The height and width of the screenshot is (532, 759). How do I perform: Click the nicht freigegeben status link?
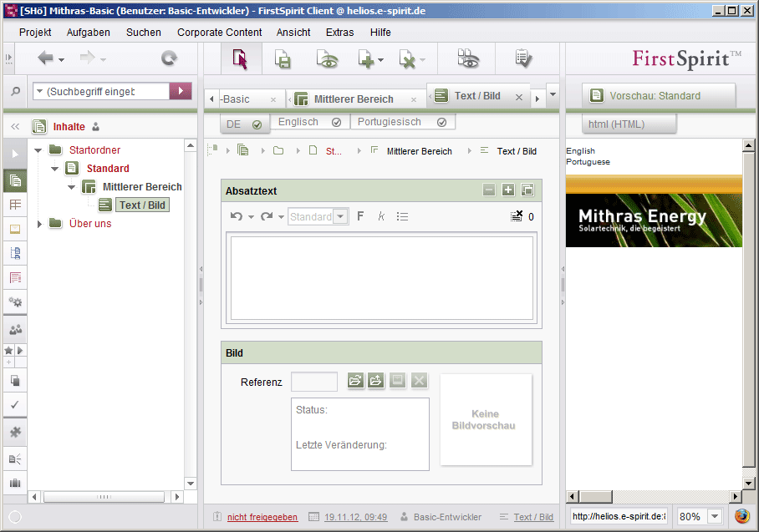[x=262, y=517]
